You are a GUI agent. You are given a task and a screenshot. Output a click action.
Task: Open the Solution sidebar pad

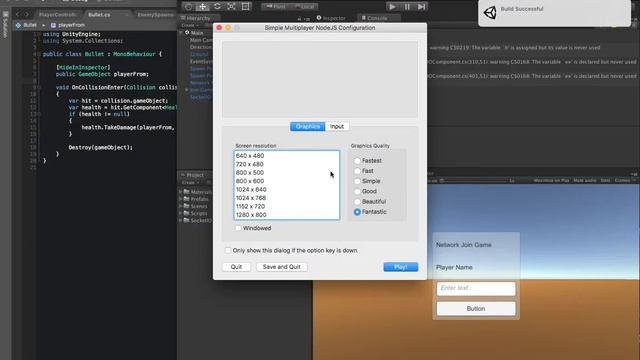tap(5, 24)
